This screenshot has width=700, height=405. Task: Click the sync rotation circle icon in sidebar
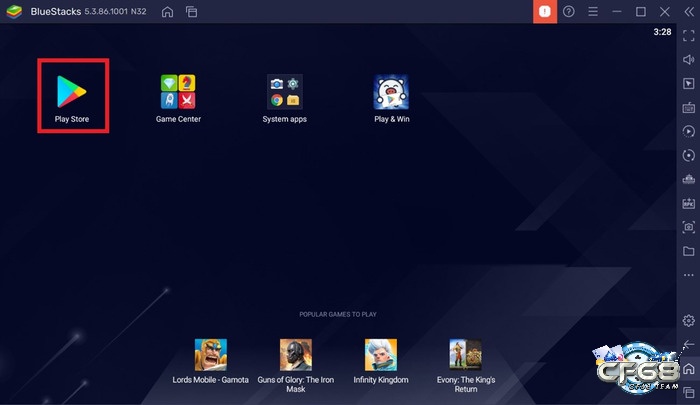[688, 155]
